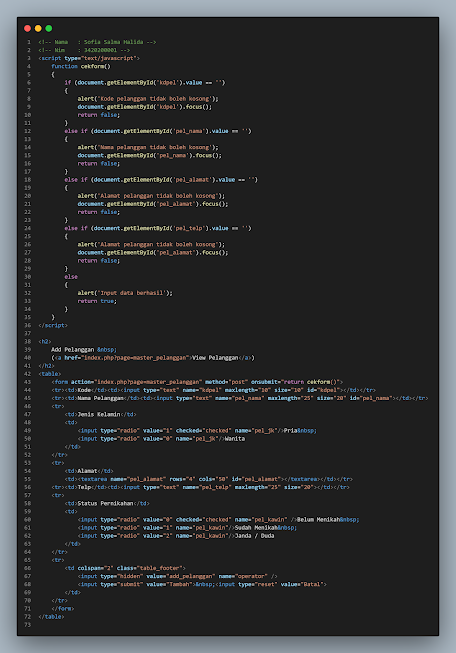Select "return false;" on line 10
456x653 pixels.
point(99,115)
